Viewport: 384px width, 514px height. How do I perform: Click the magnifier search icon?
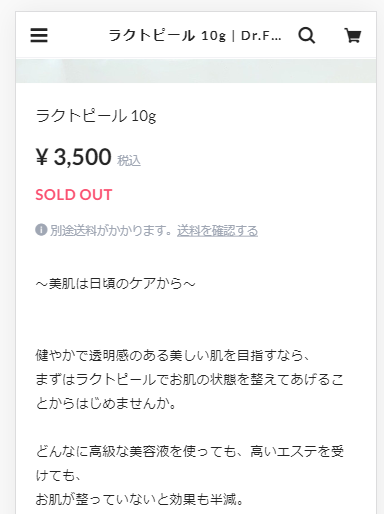click(307, 35)
